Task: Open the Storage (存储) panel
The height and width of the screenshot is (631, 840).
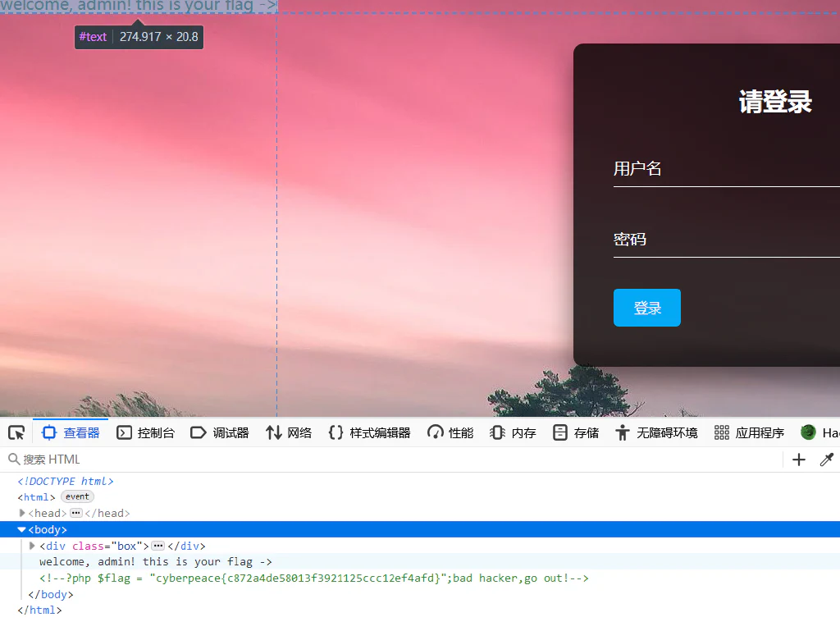Action: 576,432
